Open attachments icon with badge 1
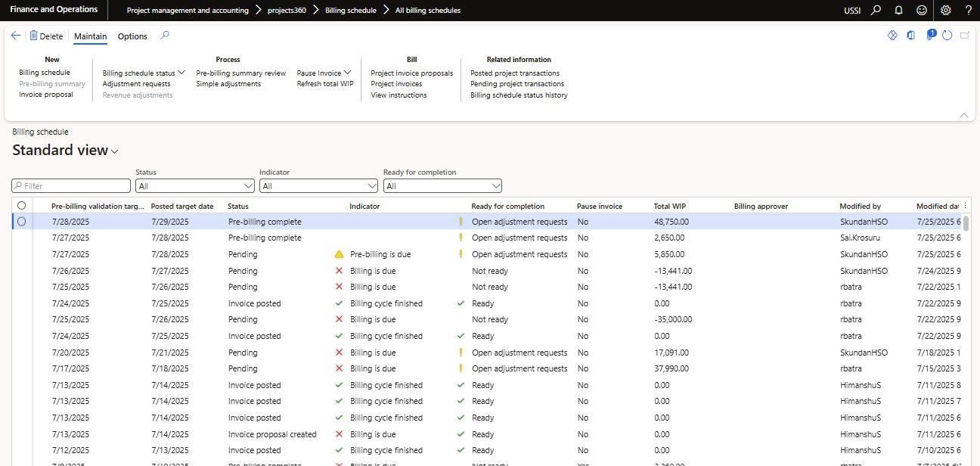Viewport: 980px width, 466px height. coord(930,36)
